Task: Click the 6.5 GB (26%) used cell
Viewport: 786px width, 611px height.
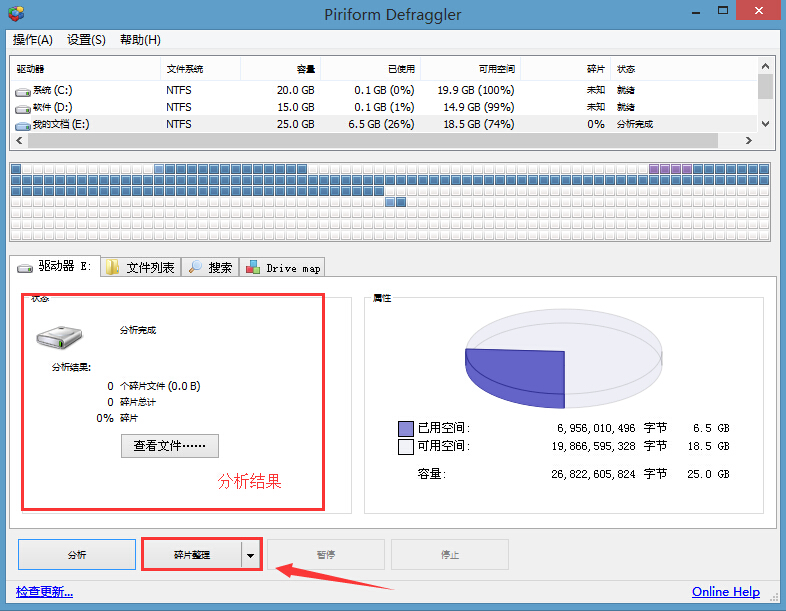Action: tap(381, 124)
